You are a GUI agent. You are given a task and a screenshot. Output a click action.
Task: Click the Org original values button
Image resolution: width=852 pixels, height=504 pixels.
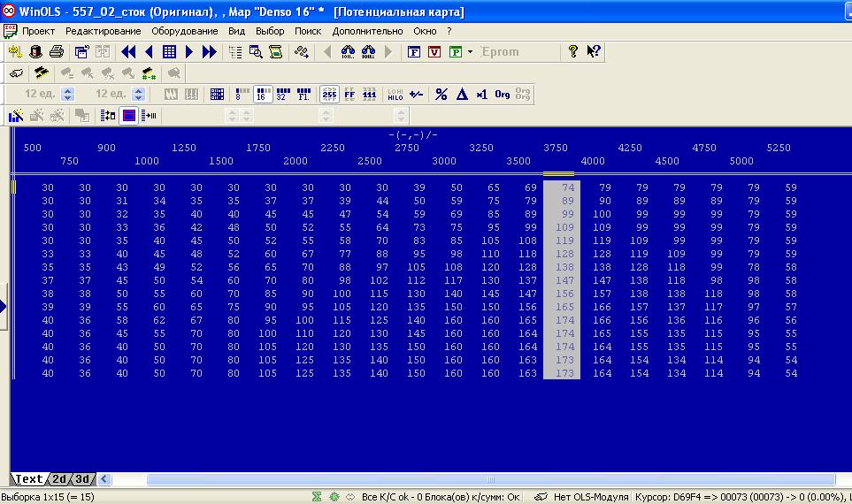[503, 95]
